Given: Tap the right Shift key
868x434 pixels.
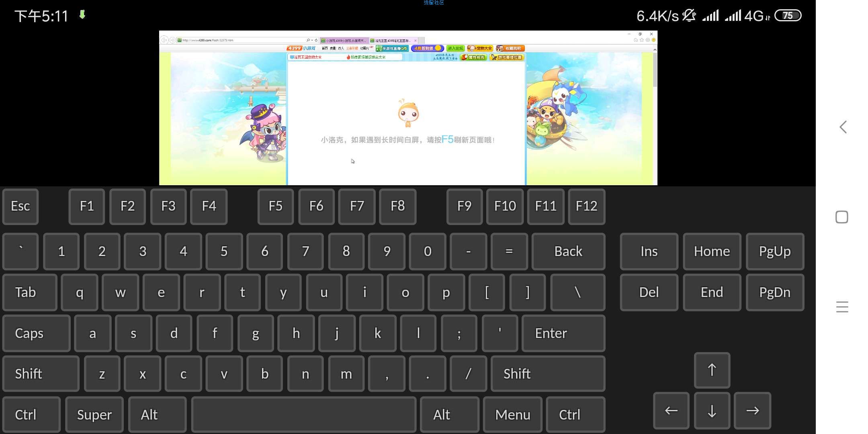Looking at the screenshot, I should tap(548, 374).
